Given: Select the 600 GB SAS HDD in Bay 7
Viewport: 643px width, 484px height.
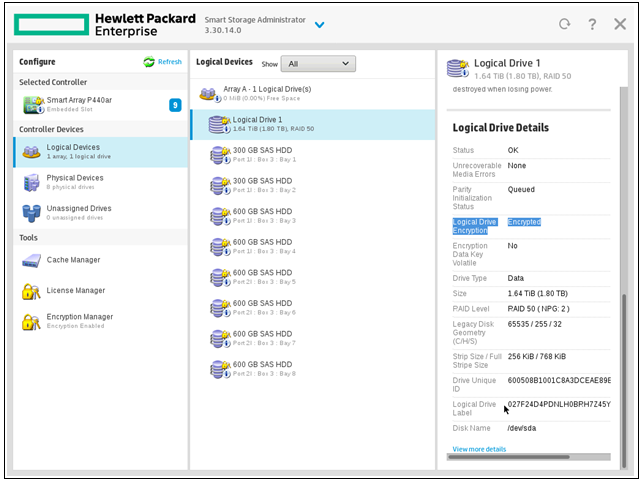Looking at the screenshot, I should (312, 338).
